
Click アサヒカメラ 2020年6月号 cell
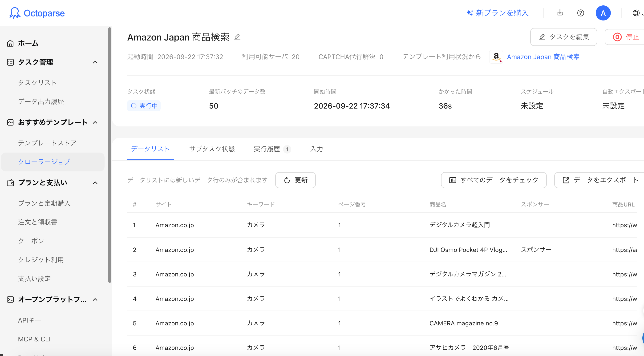469,348
